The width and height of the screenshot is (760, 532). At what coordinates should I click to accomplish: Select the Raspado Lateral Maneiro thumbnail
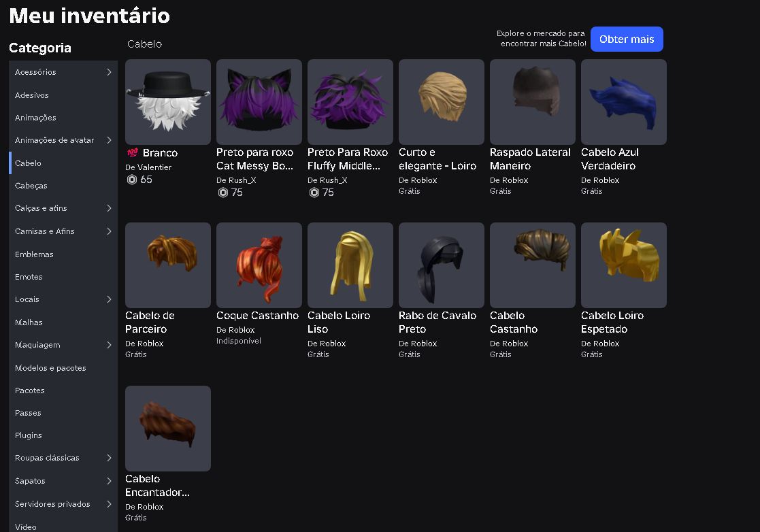(x=532, y=102)
